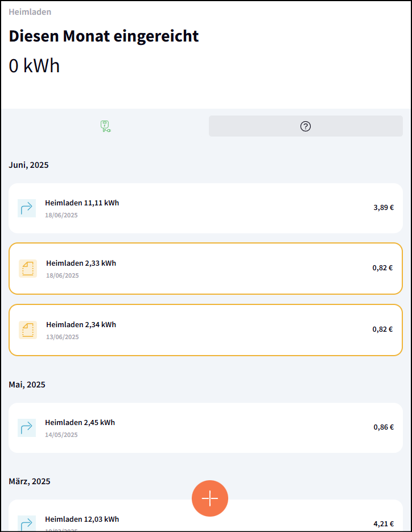Open the Heimladen 12,03 kWh entry
Viewport: 412px width, 532px height.
click(x=82, y=519)
